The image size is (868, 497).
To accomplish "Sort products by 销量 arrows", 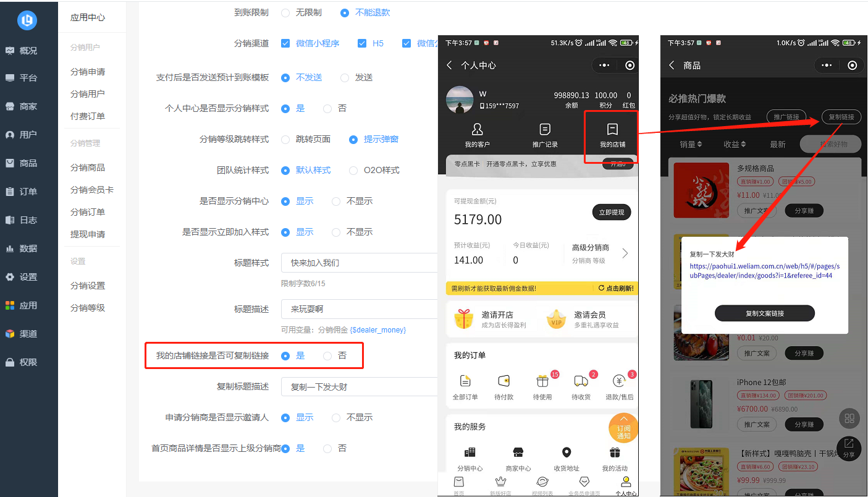I will tap(699, 144).
